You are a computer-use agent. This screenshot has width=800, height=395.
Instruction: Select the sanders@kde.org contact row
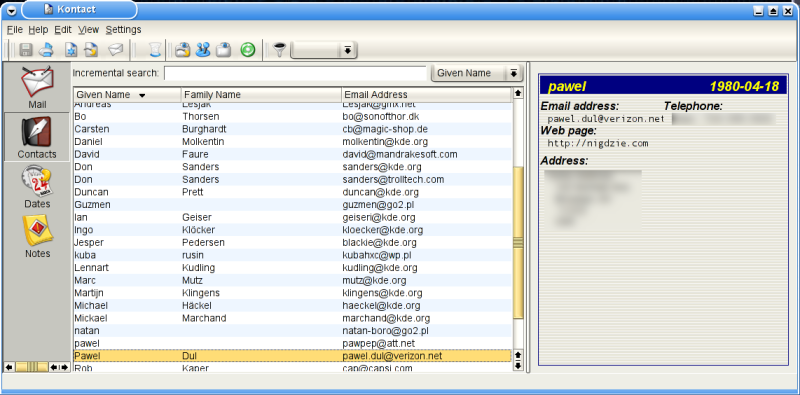click(292, 167)
